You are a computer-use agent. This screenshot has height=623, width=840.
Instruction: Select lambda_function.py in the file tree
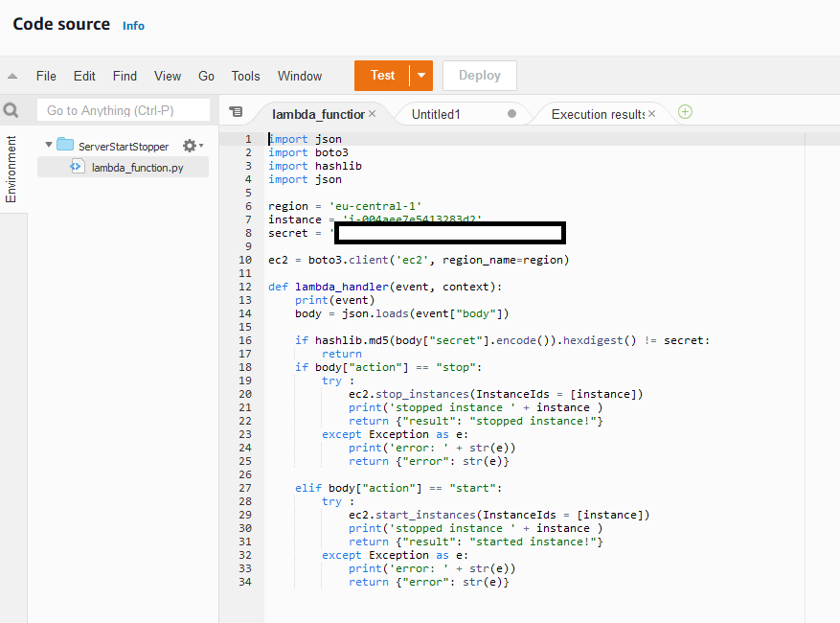(x=137, y=167)
